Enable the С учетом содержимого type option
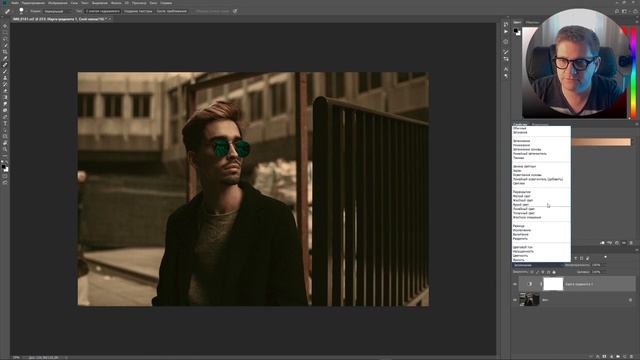The width and height of the screenshot is (640, 360). (x=102, y=11)
